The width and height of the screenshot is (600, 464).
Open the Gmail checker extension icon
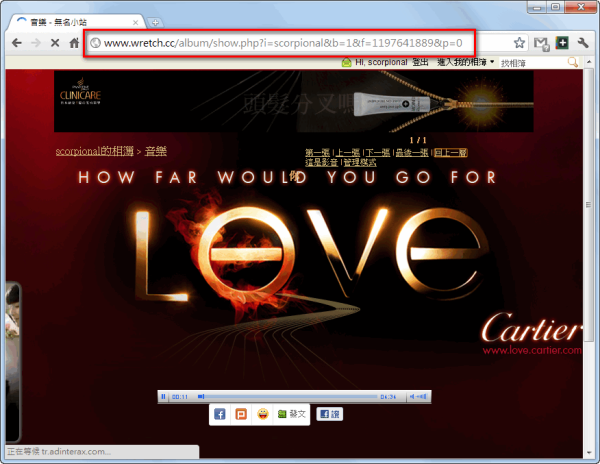(x=541, y=43)
